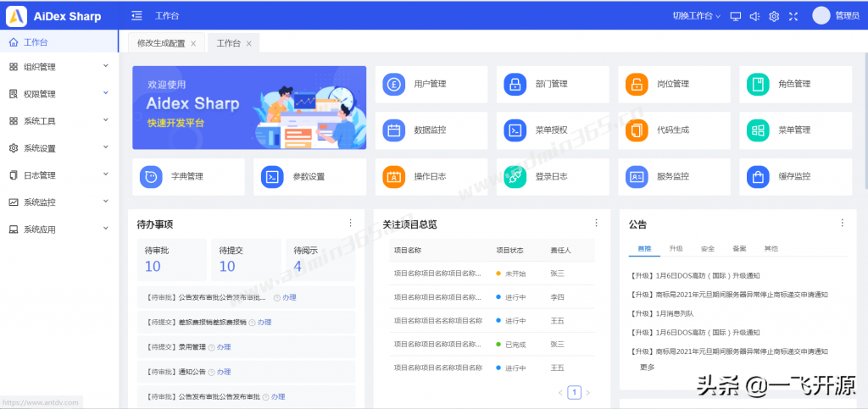Image resolution: width=868 pixels, height=409 pixels.
Task: Click the vertical page scrollbar
Action: pyautogui.click(x=865, y=122)
